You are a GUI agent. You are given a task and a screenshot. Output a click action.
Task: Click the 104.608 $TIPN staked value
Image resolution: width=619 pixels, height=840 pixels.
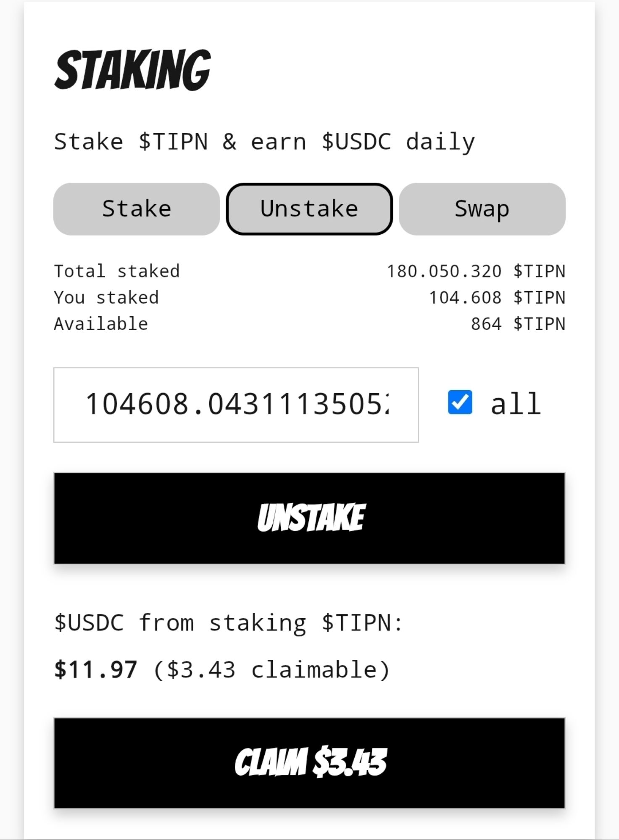pyautogui.click(x=497, y=298)
